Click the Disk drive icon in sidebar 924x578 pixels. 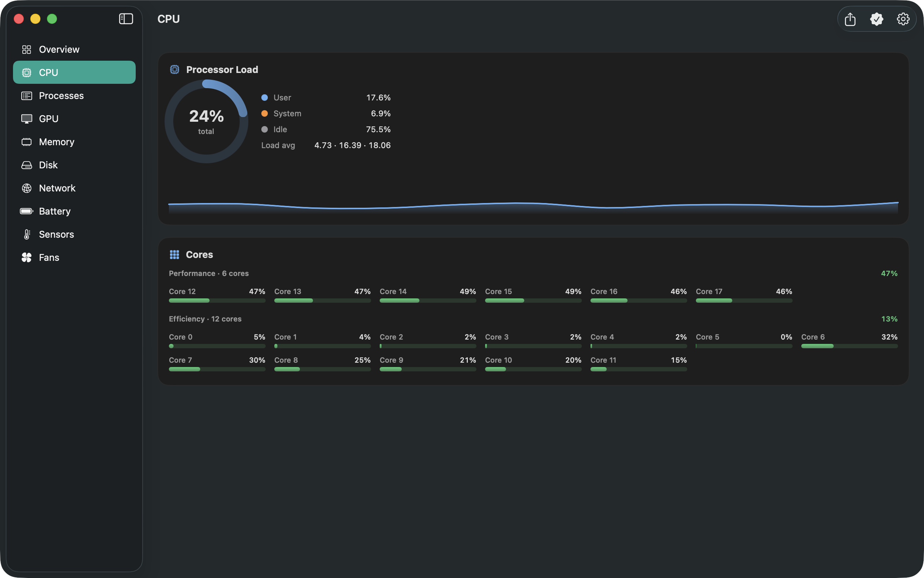click(26, 165)
